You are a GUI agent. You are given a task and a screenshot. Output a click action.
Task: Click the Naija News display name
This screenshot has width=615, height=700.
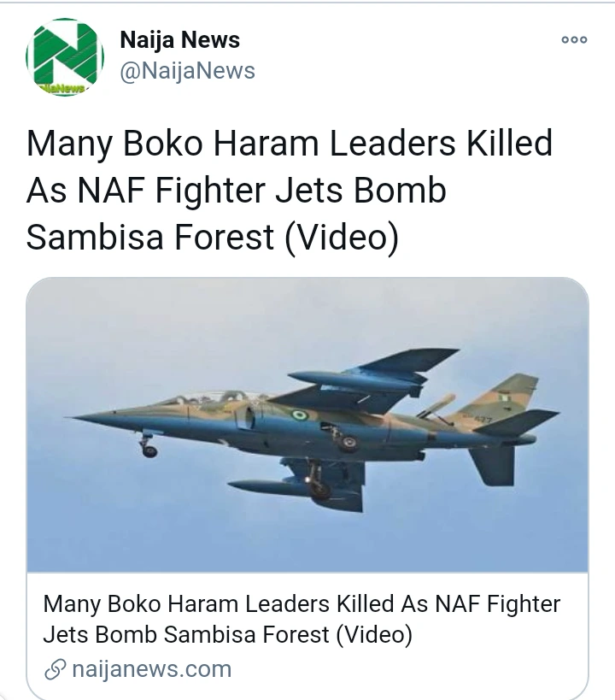179,39
